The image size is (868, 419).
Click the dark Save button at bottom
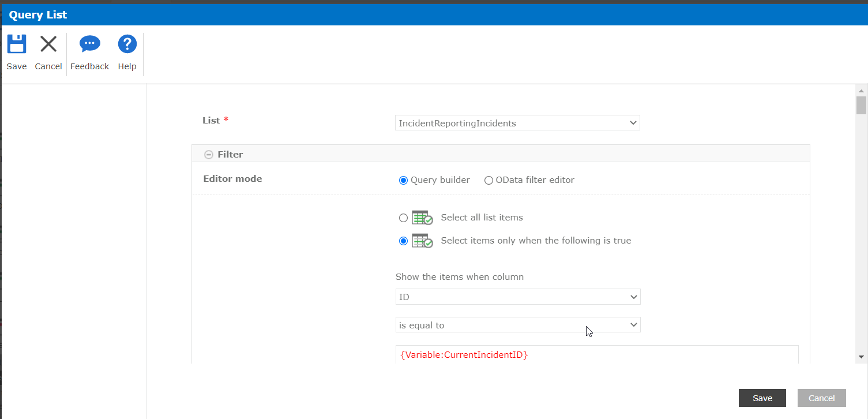click(762, 398)
